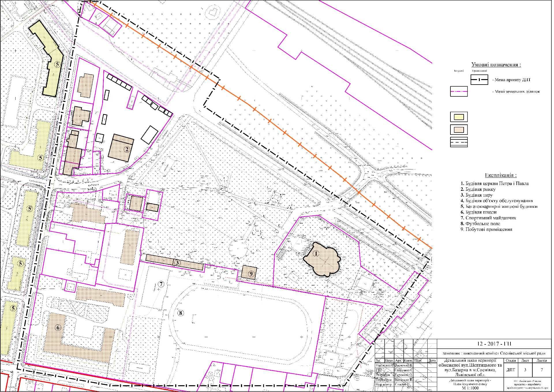Click marker 5 on the top-left residential block
554x392 pixels.
pyautogui.click(x=57, y=64)
